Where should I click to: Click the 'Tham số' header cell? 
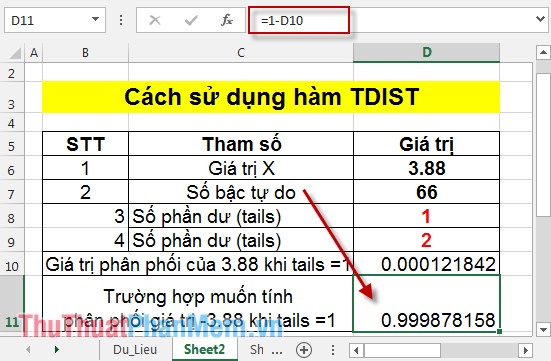241,144
